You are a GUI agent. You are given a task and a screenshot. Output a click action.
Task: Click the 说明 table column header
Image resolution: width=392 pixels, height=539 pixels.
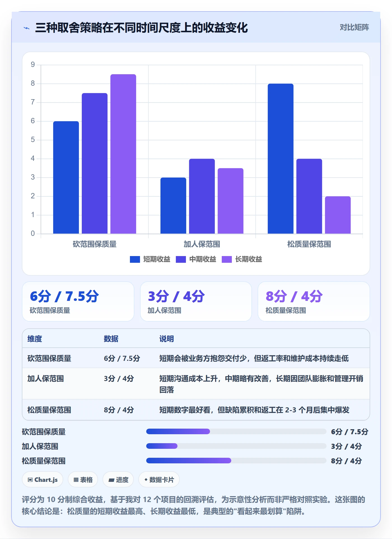pos(167,339)
